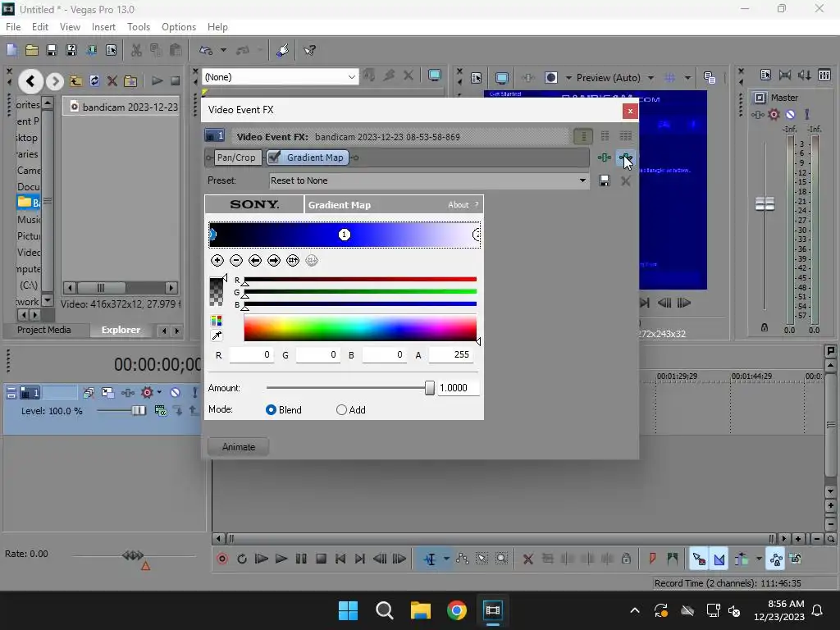Click the Undo arrow in main toolbar
The height and width of the screenshot is (630, 840).
coord(206,50)
